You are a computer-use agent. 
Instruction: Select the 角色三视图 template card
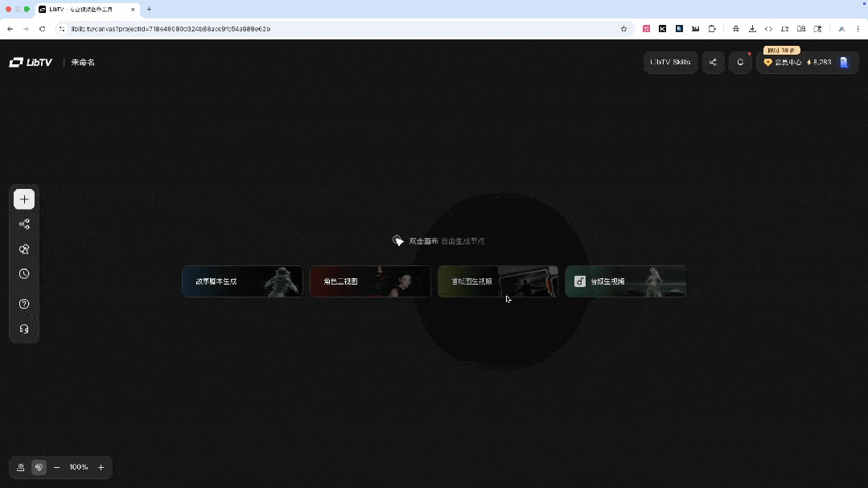[370, 281]
